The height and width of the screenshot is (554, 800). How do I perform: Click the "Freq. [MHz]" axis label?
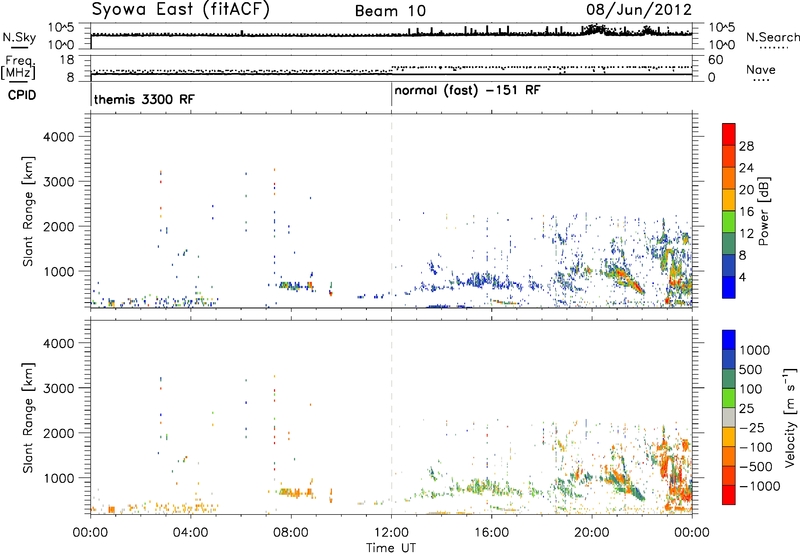click(x=18, y=68)
